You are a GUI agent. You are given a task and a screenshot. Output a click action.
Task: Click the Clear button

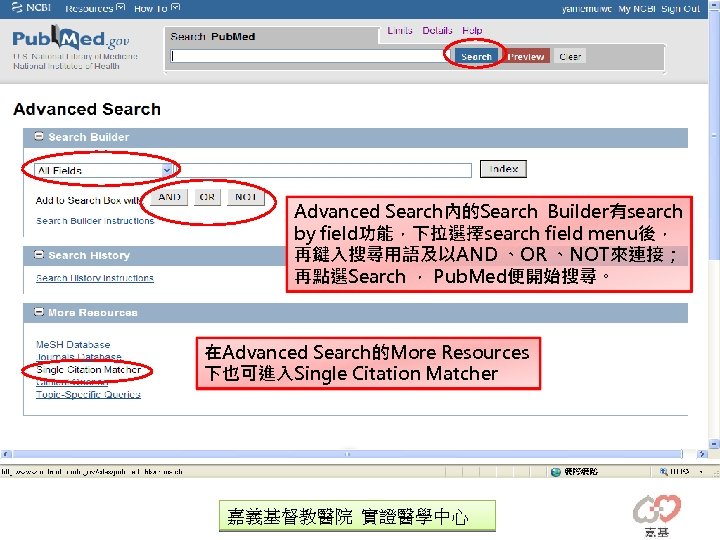pyautogui.click(x=570, y=56)
